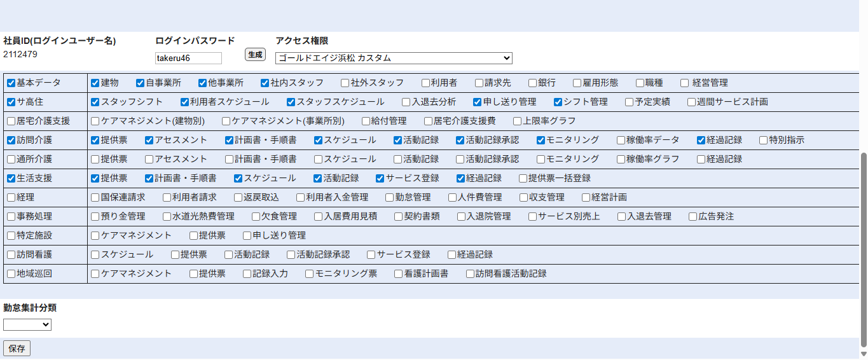This screenshot has height=360, width=868.
Task: Uncheck the 基本データ category checkbox
Action: click(x=11, y=83)
